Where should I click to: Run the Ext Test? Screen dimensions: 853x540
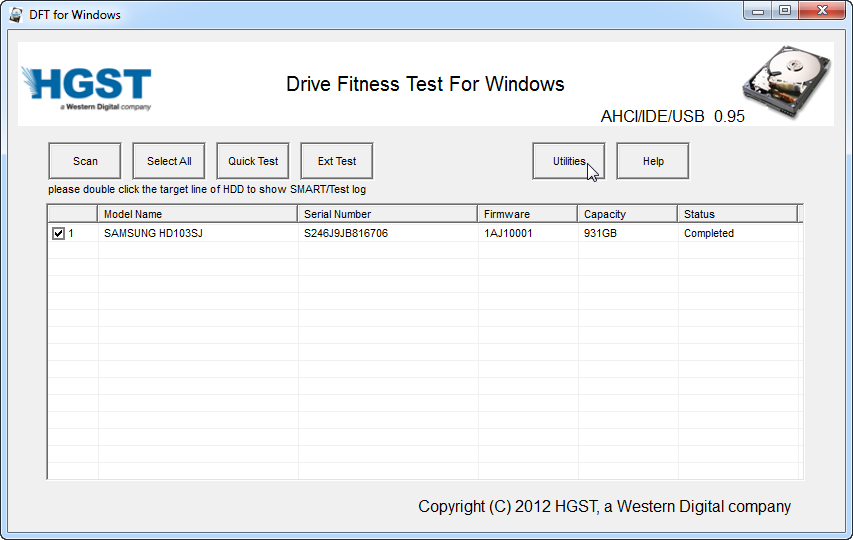tap(337, 161)
